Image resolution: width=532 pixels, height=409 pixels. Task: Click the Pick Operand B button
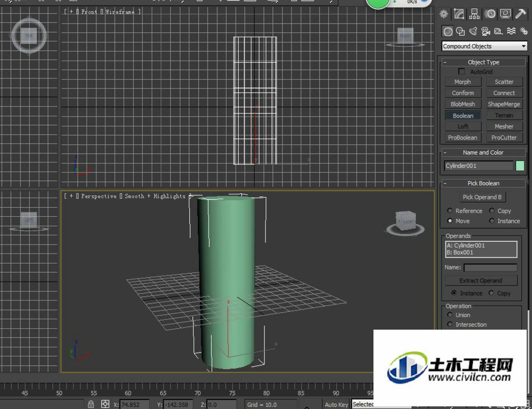pyautogui.click(x=482, y=197)
